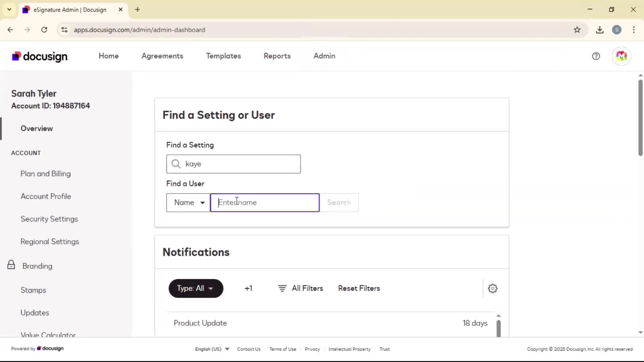Bookmark this page with the star icon
This screenshot has width=644, height=362.
click(x=577, y=30)
